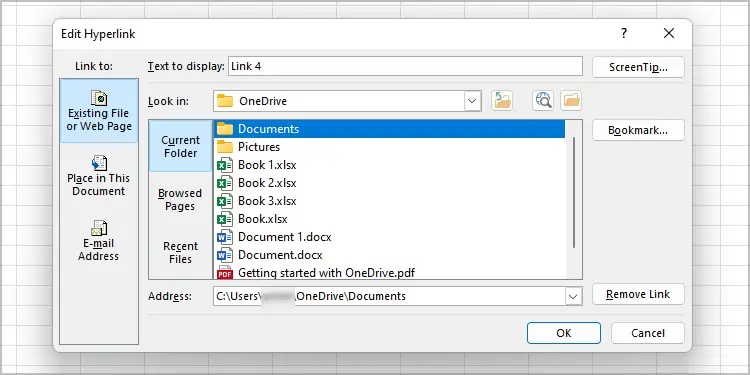Click the Browse for File folder icon

[572, 101]
